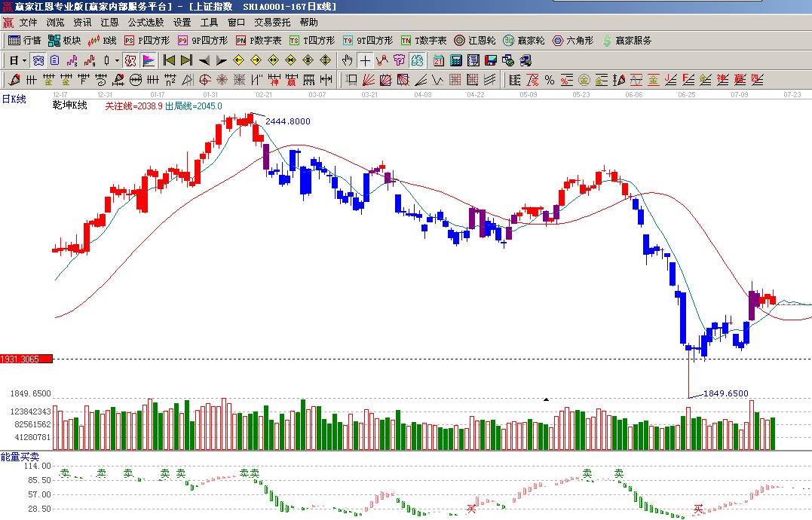
Task: Open the 赢家服务 service button
Action: pyautogui.click(x=626, y=41)
